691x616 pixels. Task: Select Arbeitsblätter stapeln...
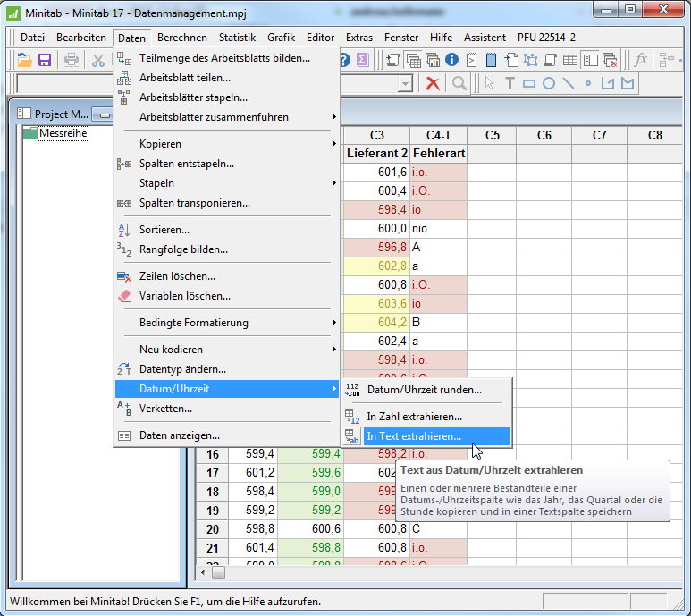click(x=227, y=97)
